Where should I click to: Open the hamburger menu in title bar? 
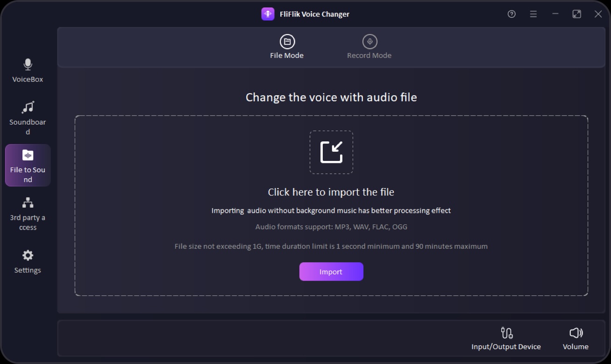pyautogui.click(x=533, y=14)
